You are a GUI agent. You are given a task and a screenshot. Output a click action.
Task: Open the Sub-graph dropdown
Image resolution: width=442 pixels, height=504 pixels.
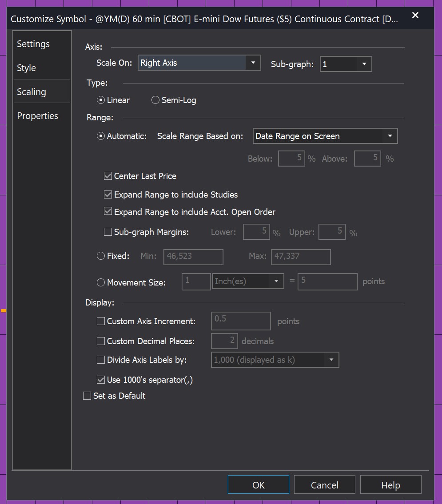tap(365, 64)
